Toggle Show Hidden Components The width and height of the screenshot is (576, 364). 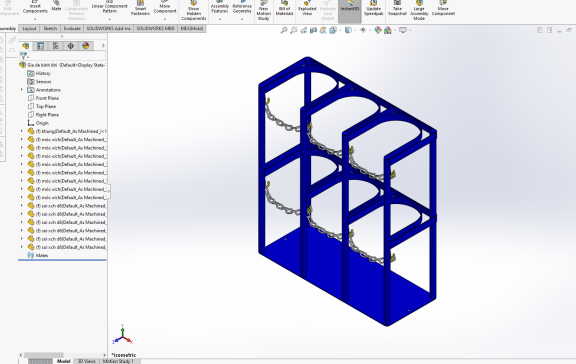tap(194, 11)
